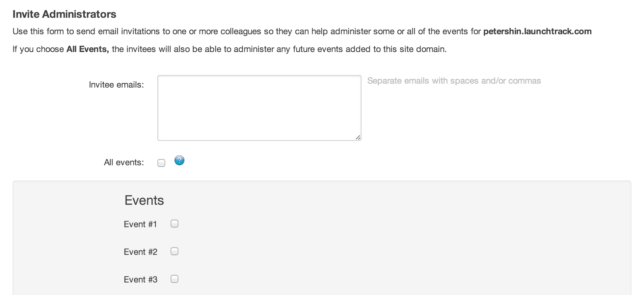Select the Event #3 checkbox

(x=174, y=279)
